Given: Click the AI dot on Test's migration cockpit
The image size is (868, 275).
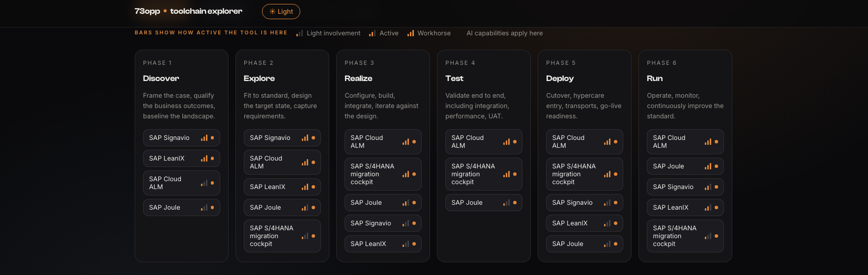Looking at the screenshot, I should 515,174.
